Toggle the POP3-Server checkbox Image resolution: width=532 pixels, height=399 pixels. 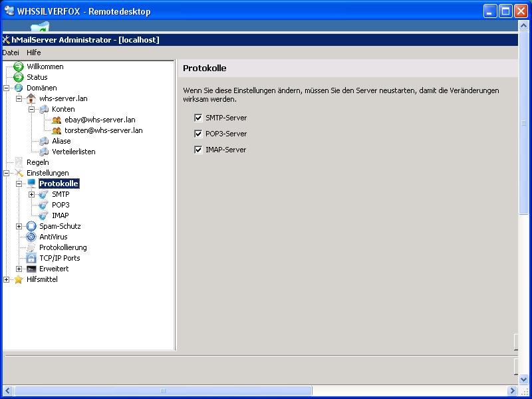(198, 134)
